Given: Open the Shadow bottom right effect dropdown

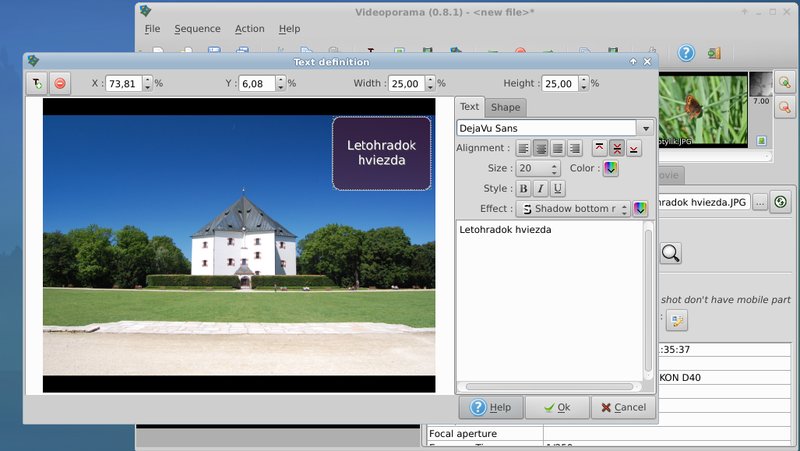Looking at the screenshot, I should click(x=573, y=209).
